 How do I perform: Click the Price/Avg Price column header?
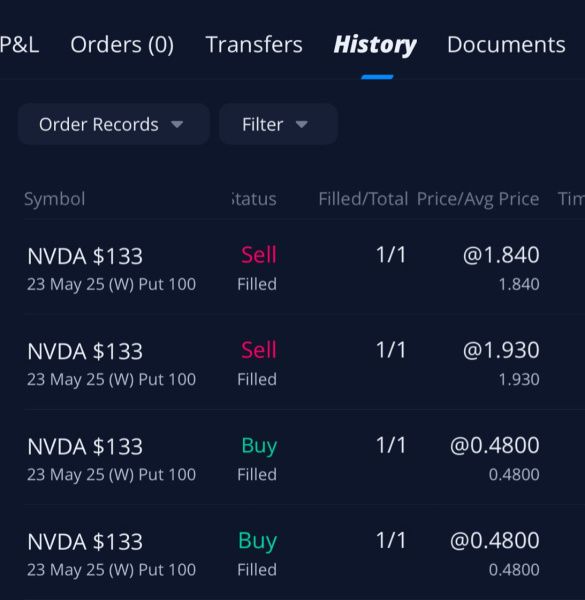(478, 199)
